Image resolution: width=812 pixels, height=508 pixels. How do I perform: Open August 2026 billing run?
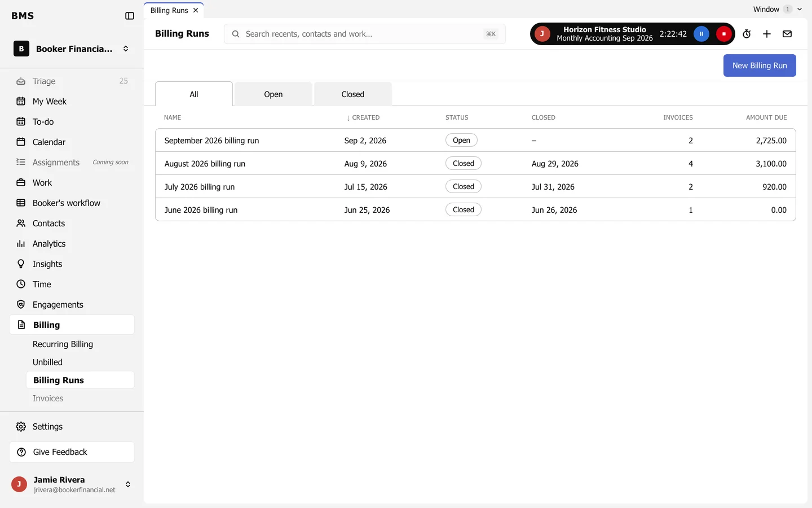click(x=475, y=164)
